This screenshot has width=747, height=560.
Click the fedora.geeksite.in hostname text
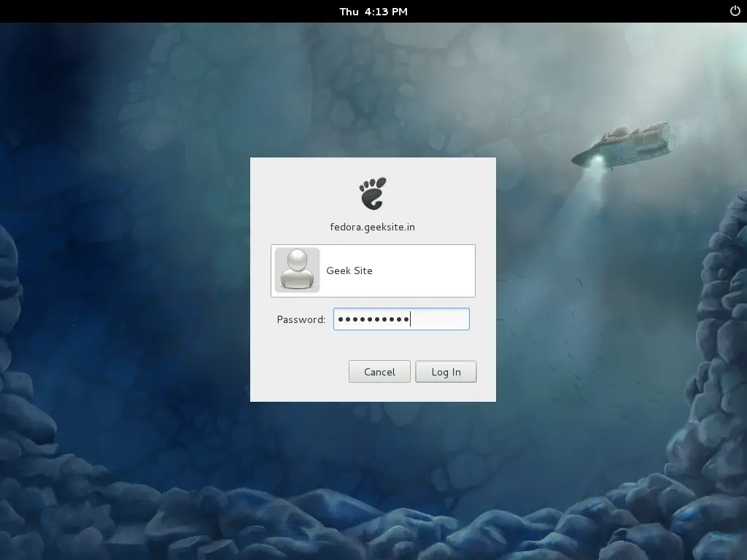point(373,227)
